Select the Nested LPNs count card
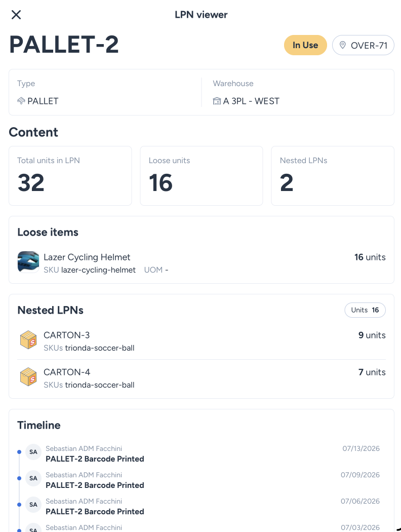Image resolution: width=401 pixels, height=532 pixels. coord(333,176)
